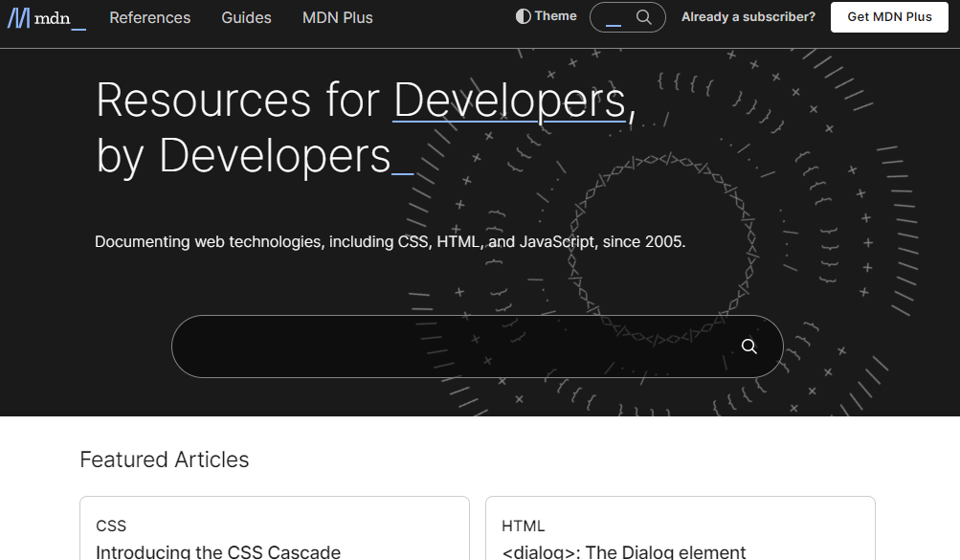Image resolution: width=960 pixels, height=560 pixels.
Task: Click the Featured Articles heading
Action: [164, 459]
